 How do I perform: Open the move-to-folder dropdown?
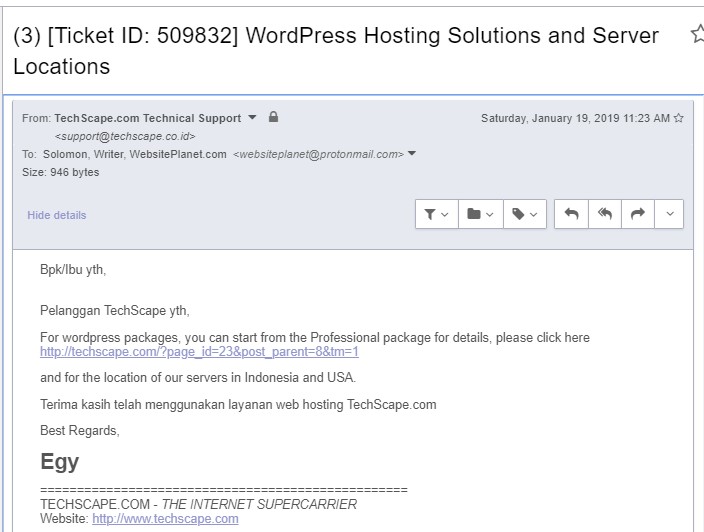480,214
